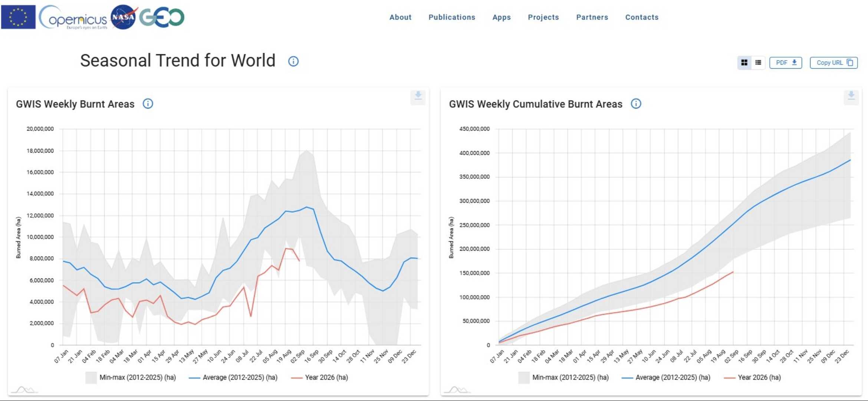Open the Apps menu

(502, 17)
